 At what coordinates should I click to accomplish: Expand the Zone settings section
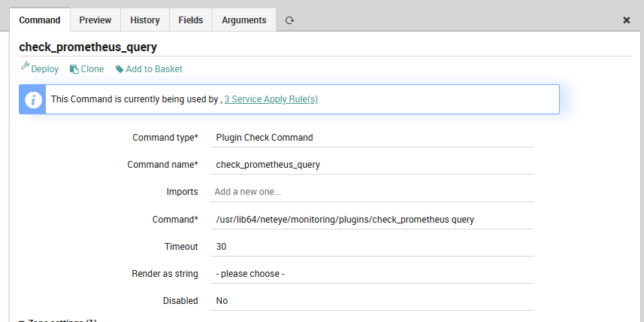[x=59, y=320]
